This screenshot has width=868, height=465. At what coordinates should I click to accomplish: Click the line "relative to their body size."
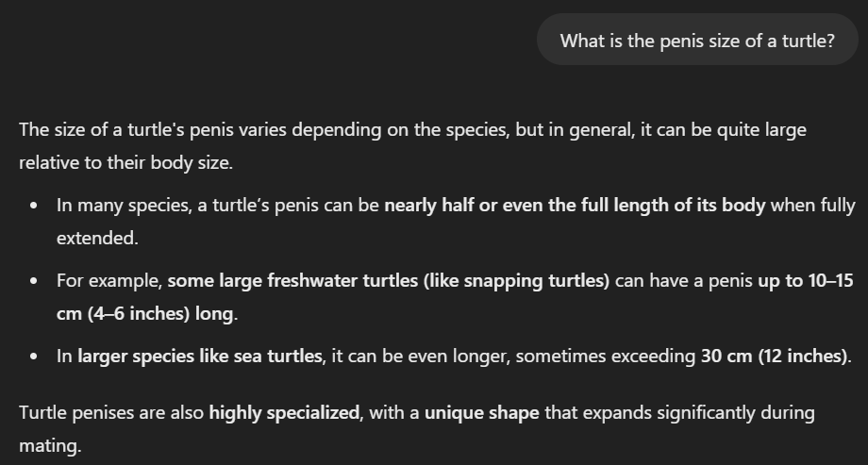pyautogui.click(x=126, y=163)
